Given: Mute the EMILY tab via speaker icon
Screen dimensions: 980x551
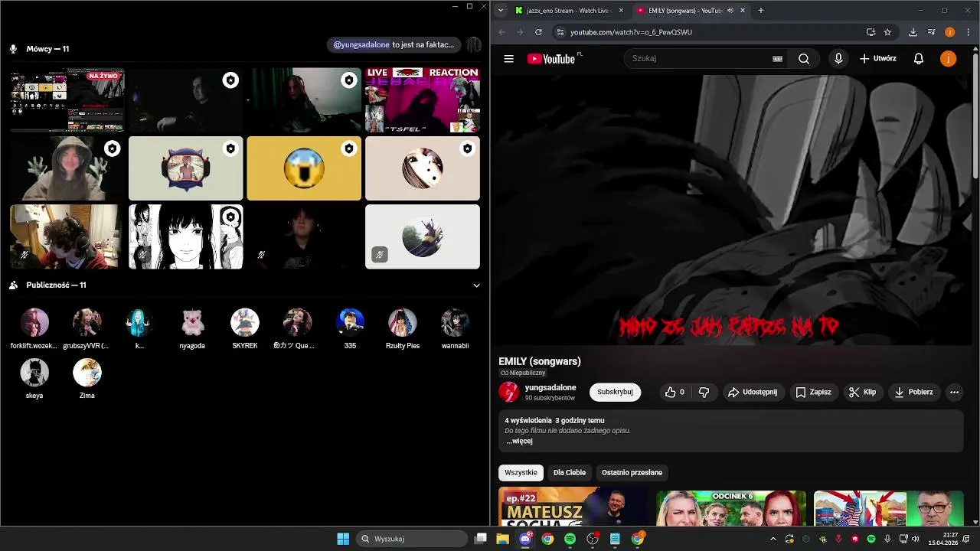Looking at the screenshot, I should [x=730, y=11].
